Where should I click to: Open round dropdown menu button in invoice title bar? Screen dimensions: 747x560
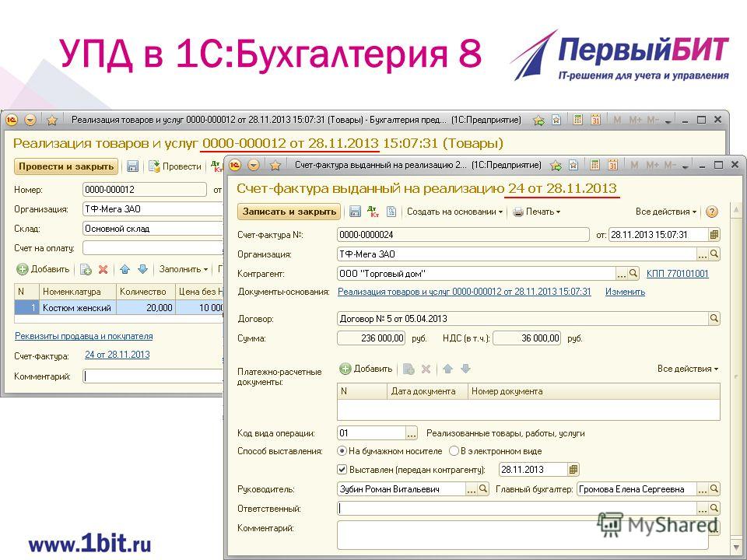pyautogui.click(x=254, y=165)
